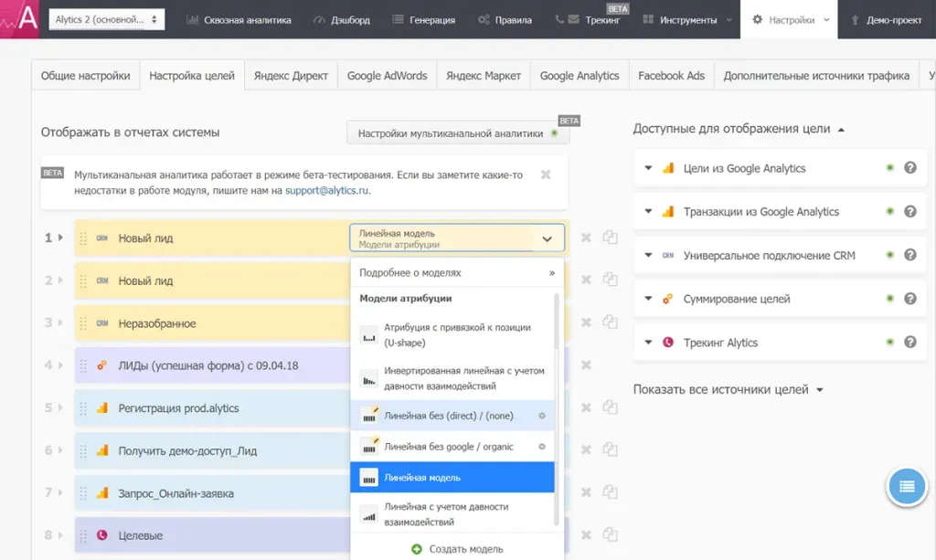
Task: Duplicate goal Регистрация prod.alytics
Action: pyautogui.click(x=610, y=407)
